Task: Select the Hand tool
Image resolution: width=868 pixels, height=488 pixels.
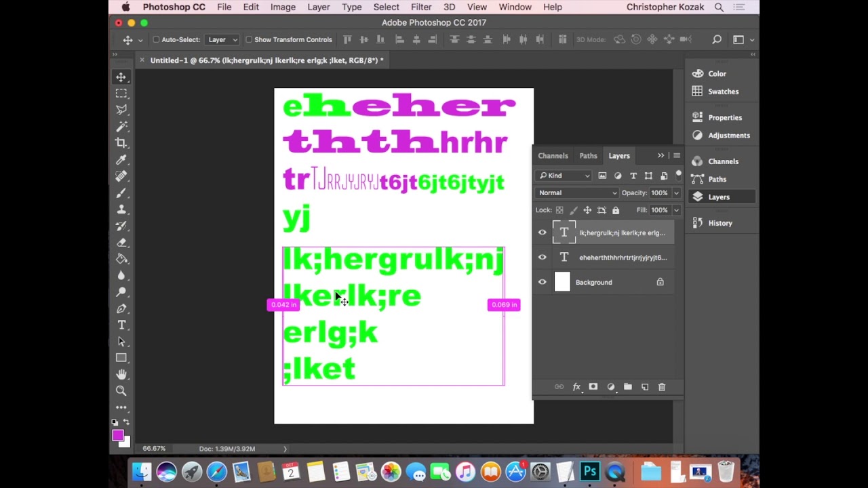Action: 121,374
